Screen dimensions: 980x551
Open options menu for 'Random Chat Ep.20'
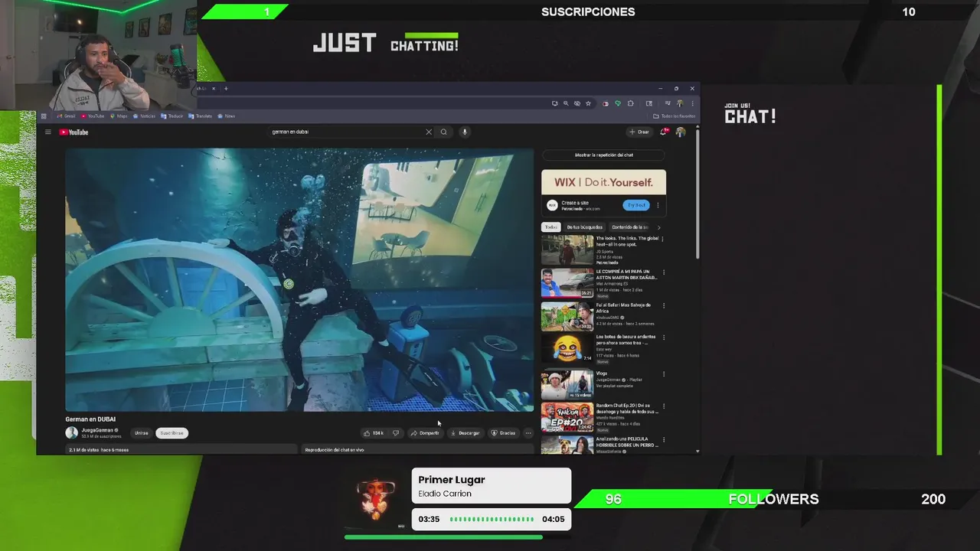pos(663,407)
